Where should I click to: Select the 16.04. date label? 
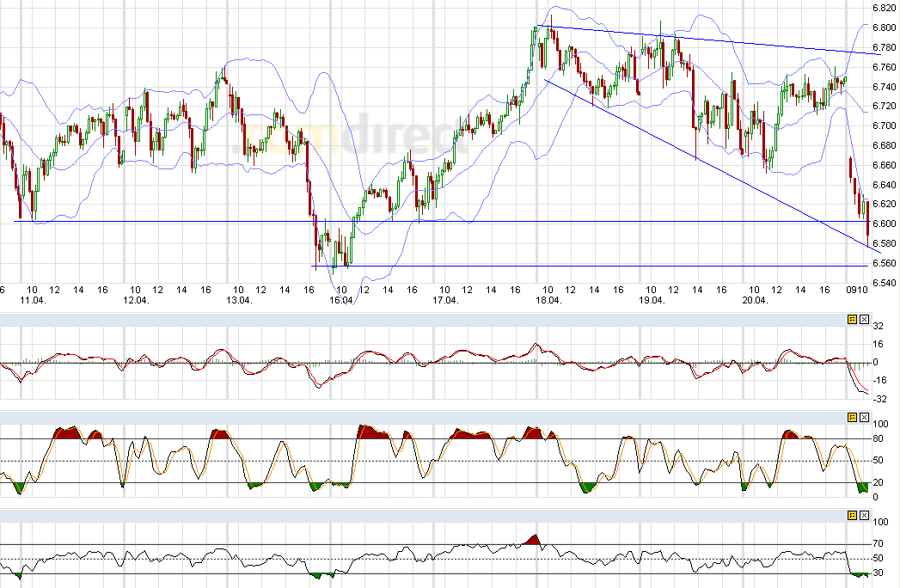point(341,300)
